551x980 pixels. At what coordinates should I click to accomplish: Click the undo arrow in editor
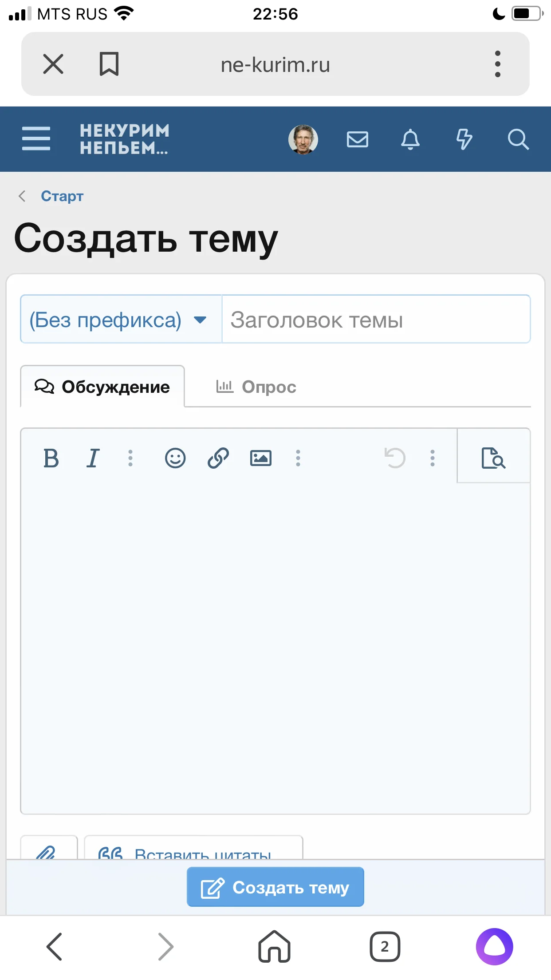(395, 458)
